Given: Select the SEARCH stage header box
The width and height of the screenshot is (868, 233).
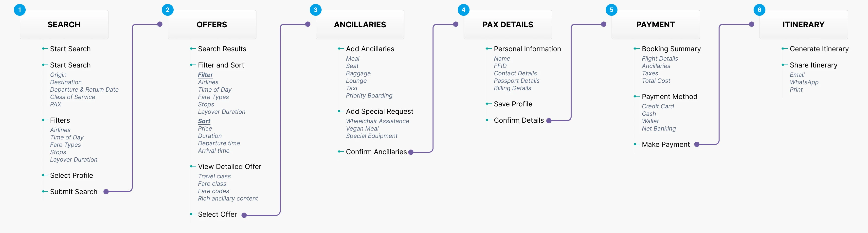Looking at the screenshot, I should (x=64, y=25).
